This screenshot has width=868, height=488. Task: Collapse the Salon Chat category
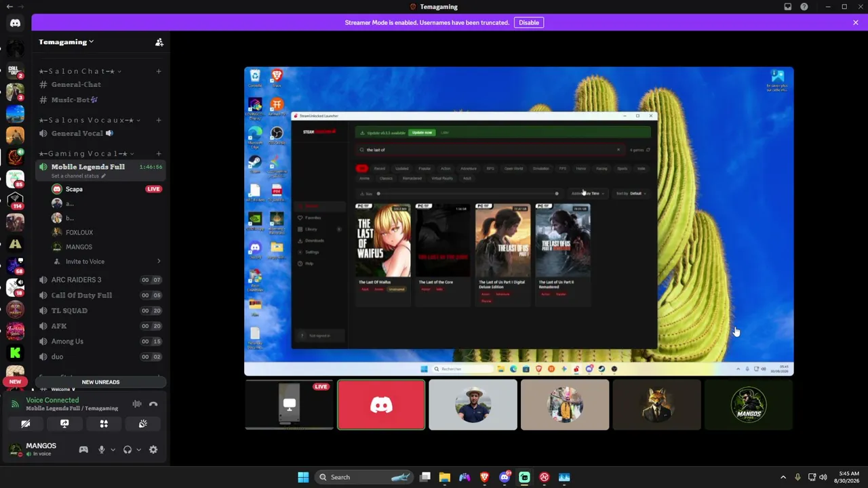coord(80,71)
